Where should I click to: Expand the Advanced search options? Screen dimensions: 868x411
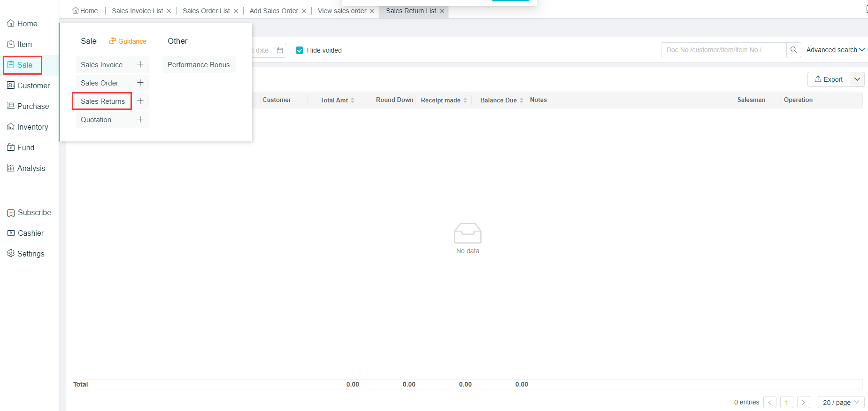coord(835,50)
